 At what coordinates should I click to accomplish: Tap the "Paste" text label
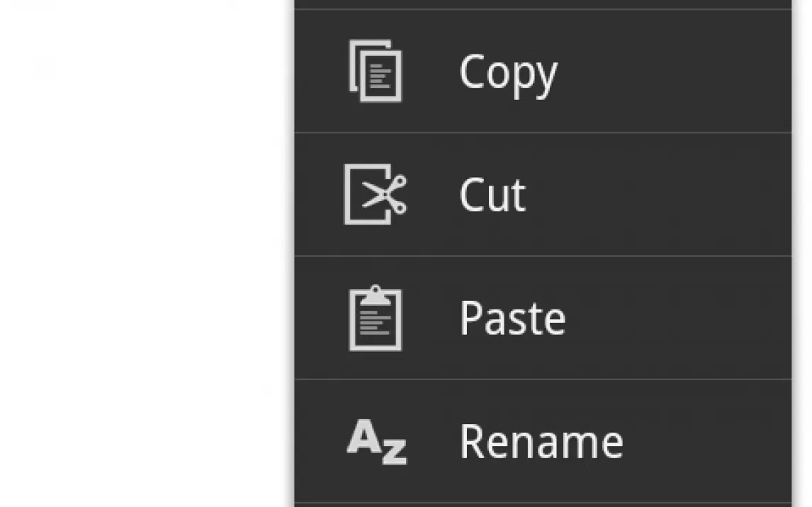click(513, 318)
